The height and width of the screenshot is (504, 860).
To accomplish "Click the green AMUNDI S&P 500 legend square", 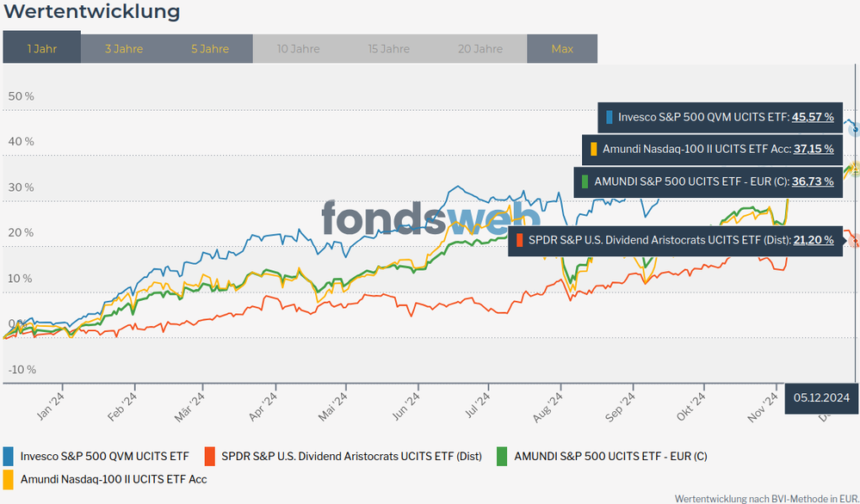I will 502,456.
